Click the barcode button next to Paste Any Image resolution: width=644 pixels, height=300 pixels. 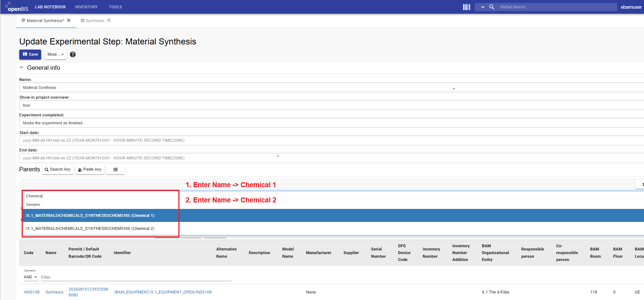click(x=115, y=170)
